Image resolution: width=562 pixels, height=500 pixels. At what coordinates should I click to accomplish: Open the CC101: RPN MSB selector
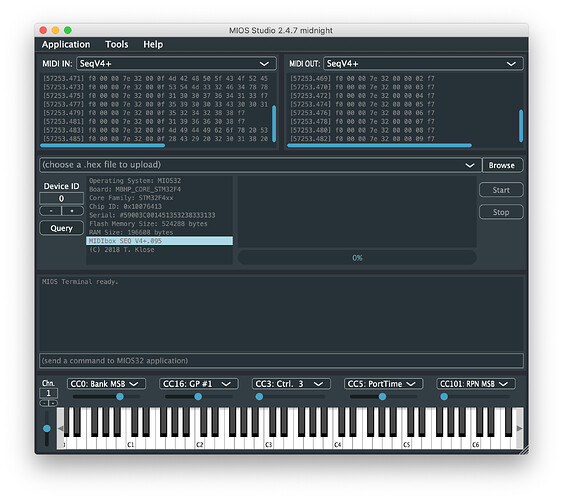pos(476,384)
